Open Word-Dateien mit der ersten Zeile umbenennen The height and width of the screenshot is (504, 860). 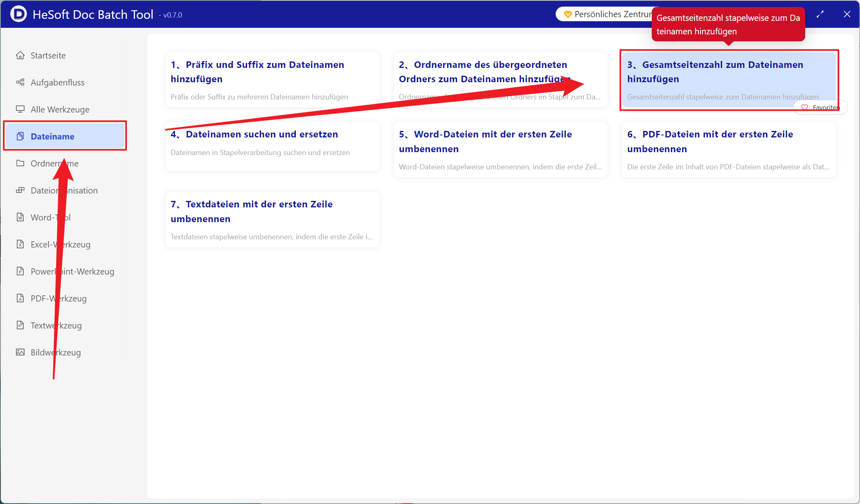tap(500, 149)
